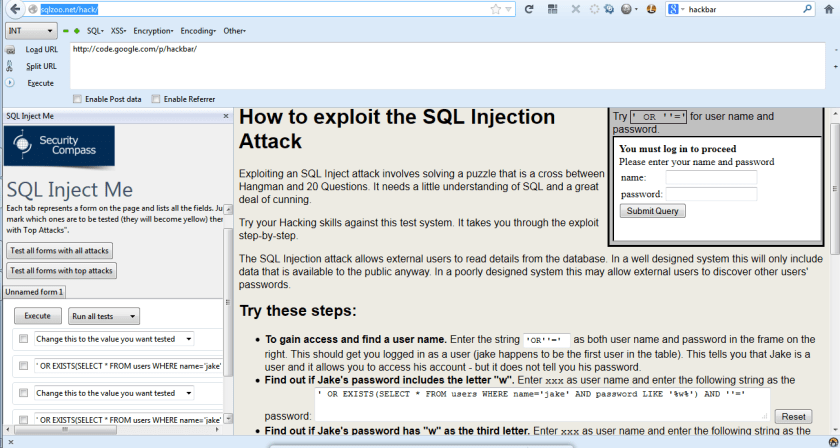The height and width of the screenshot is (448, 840).
Task: Click the Submit Query button
Action: point(652,211)
